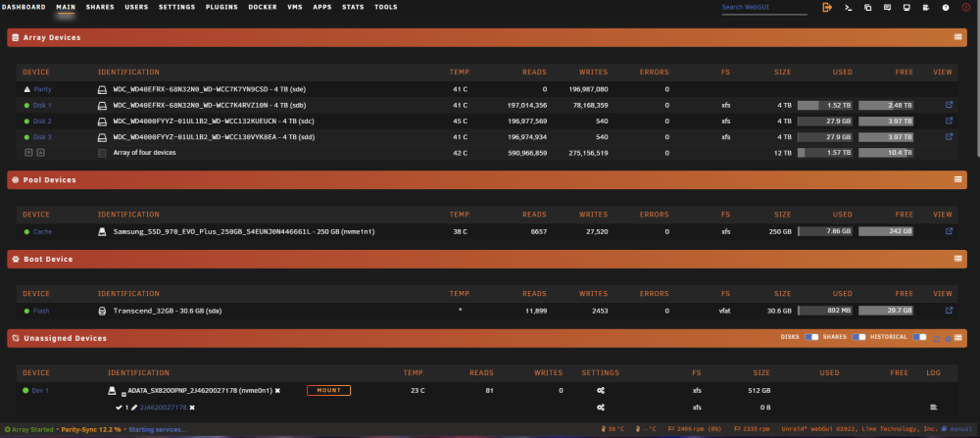This screenshot has height=438, width=980.
Task: Open Unassigned Devices settings gear
Action: (x=948, y=339)
